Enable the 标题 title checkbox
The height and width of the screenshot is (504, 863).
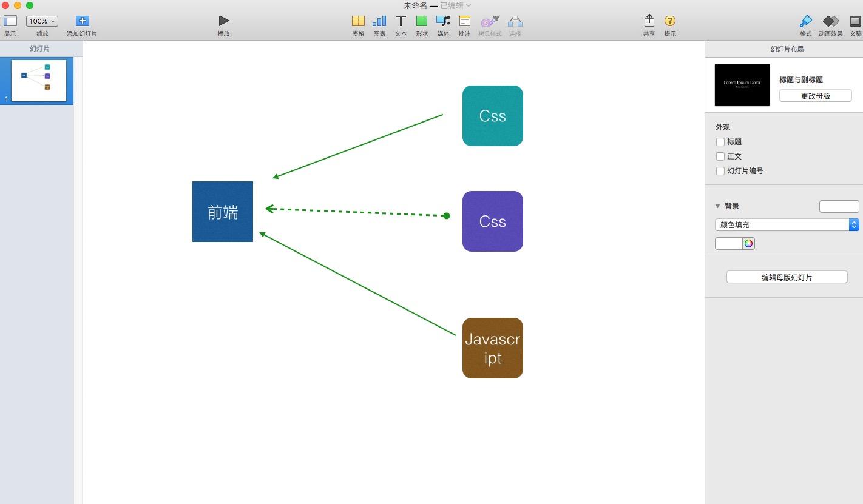pyautogui.click(x=720, y=141)
